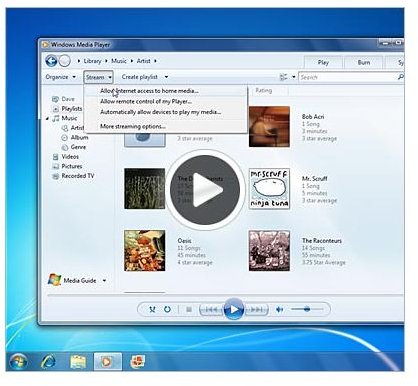Launch Internet Explorer from the taskbar
This screenshot has height=386, width=418.
click(x=48, y=362)
